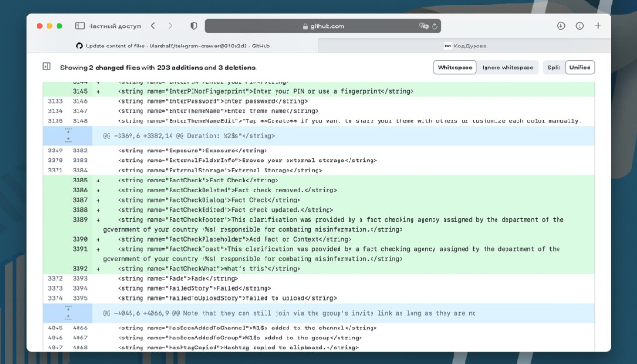Click hunk header about group's invite link
The width and height of the screenshot is (637, 364).
coord(289,313)
